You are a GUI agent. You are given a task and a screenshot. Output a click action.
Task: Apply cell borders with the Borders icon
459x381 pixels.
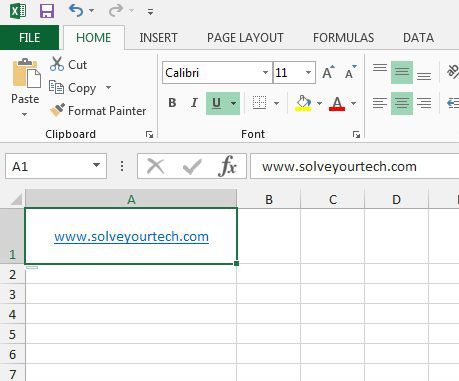tap(259, 103)
